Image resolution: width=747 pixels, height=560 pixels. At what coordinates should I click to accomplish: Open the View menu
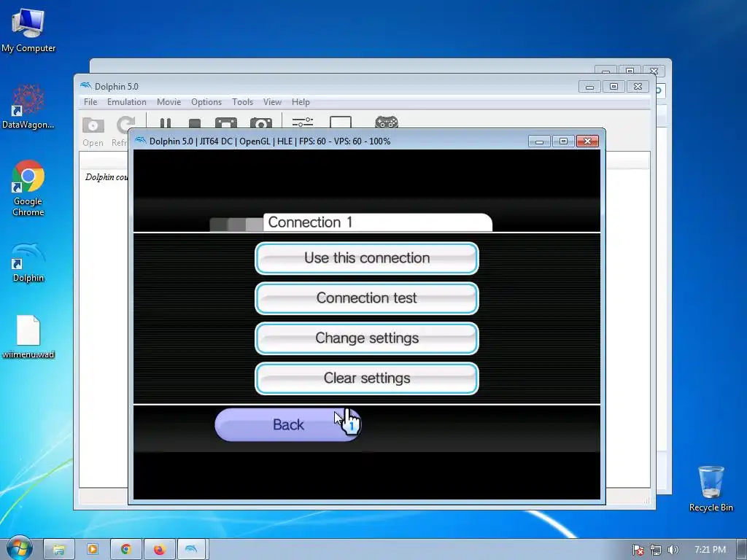pyautogui.click(x=273, y=102)
